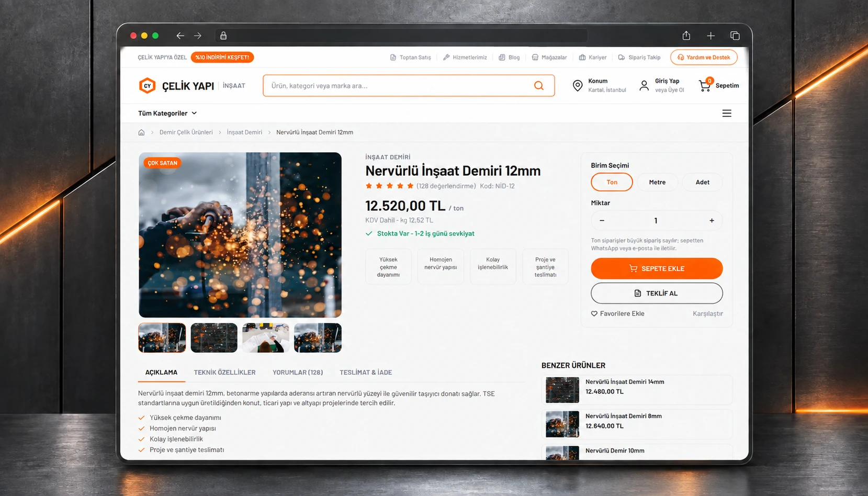The width and height of the screenshot is (868, 496).
Task: Switch to the Teknik Özellikler tab
Action: coord(224,373)
